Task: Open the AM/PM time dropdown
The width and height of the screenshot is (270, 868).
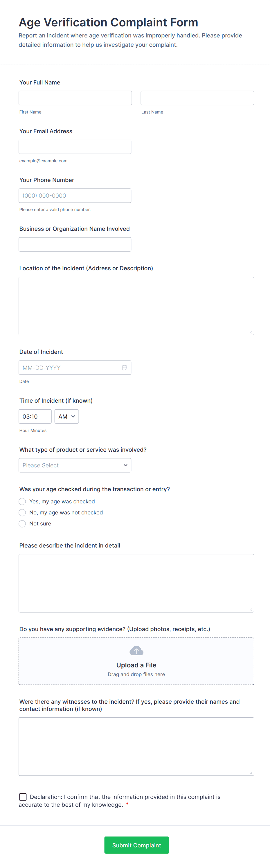Action: pos(67,417)
